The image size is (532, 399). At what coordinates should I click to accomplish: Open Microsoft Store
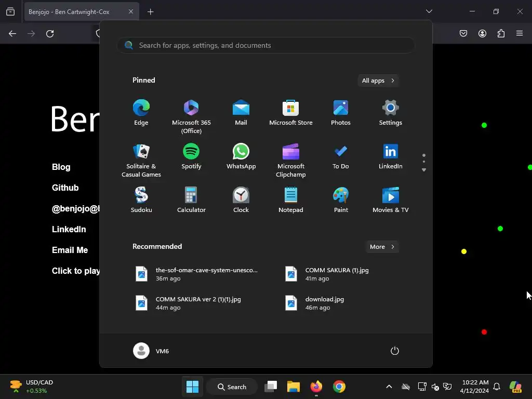point(291,112)
